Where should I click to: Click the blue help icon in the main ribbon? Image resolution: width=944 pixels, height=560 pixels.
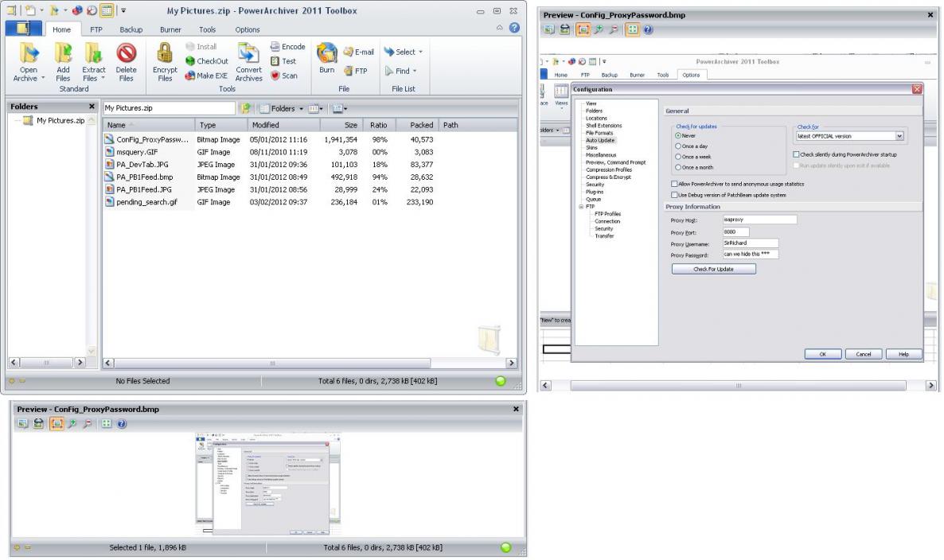514,28
